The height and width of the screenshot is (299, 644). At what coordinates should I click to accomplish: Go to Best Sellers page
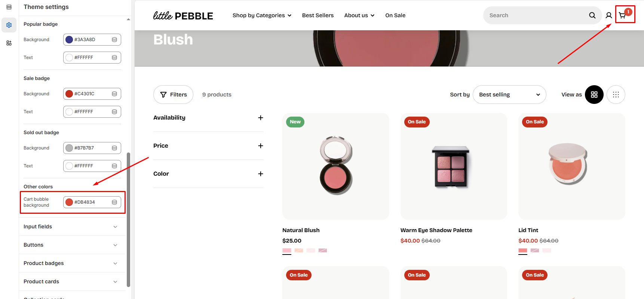click(x=318, y=15)
